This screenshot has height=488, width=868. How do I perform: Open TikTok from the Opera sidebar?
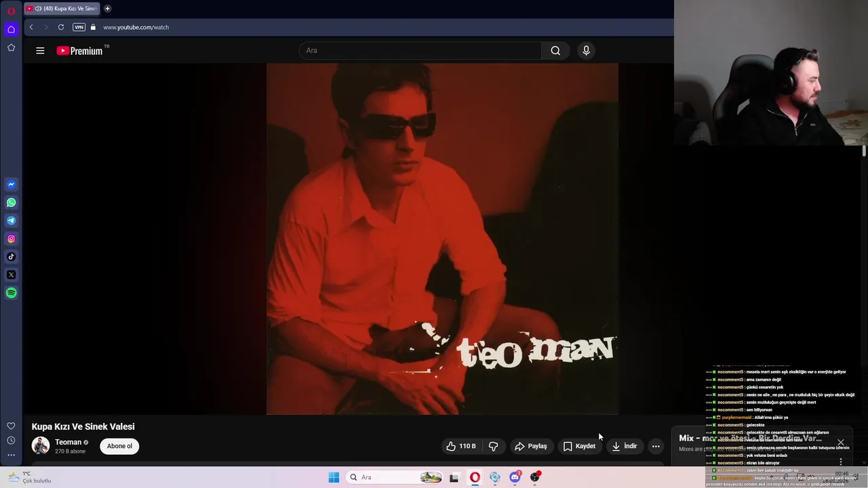point(11,257)
